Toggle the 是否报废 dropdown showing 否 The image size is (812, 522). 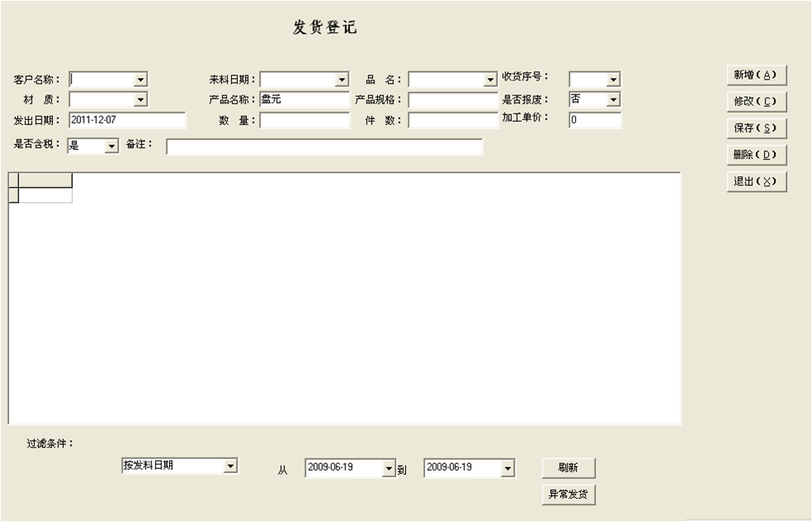(x=612, y=99)
